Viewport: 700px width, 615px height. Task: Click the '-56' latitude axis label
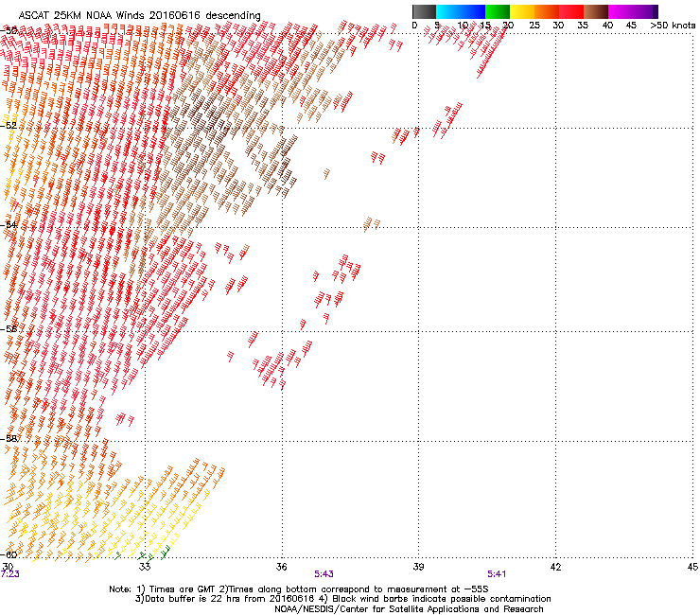tap(9, 329)
